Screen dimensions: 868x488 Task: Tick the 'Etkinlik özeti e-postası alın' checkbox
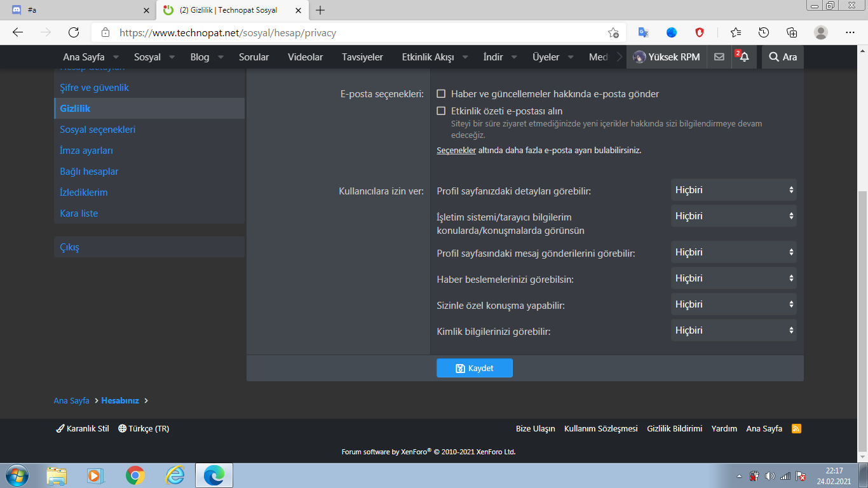(x=441, y=111)
